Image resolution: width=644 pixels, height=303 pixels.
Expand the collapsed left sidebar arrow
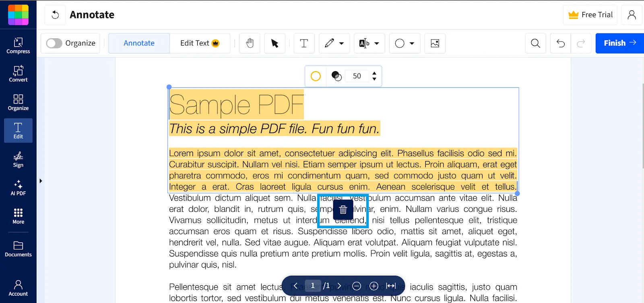41,181
